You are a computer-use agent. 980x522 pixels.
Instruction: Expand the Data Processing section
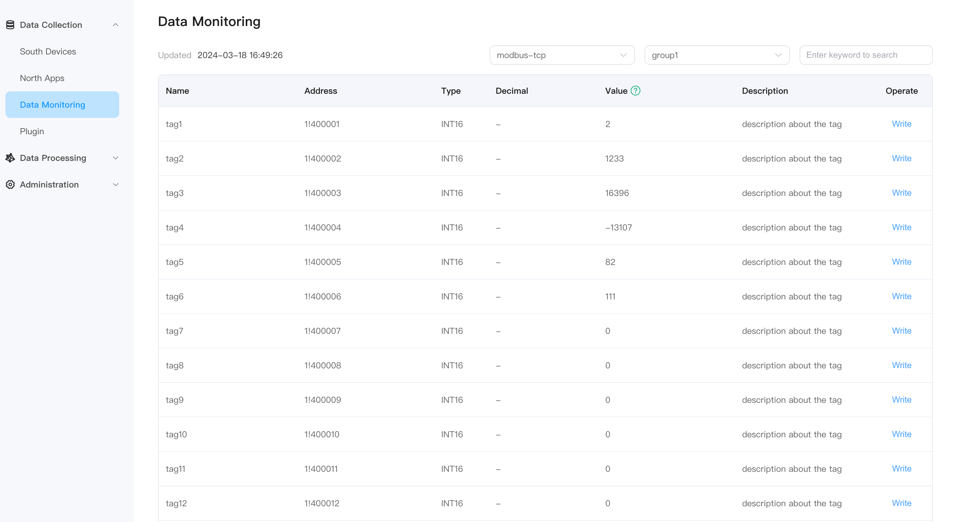pos(116,158)
